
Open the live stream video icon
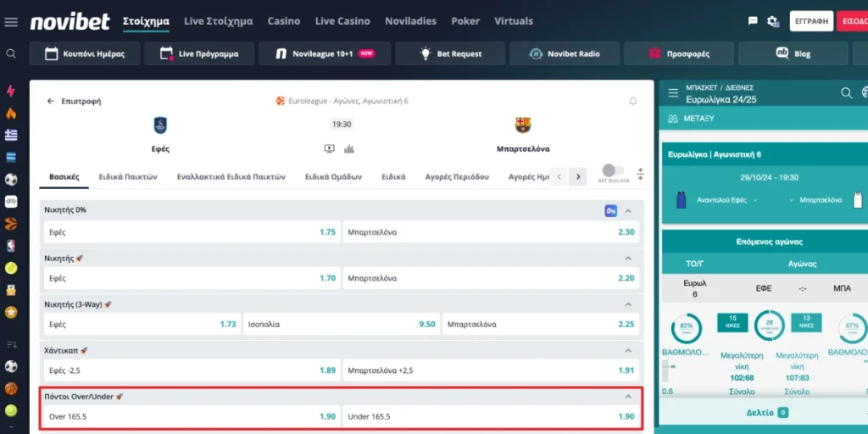(330, 148)
